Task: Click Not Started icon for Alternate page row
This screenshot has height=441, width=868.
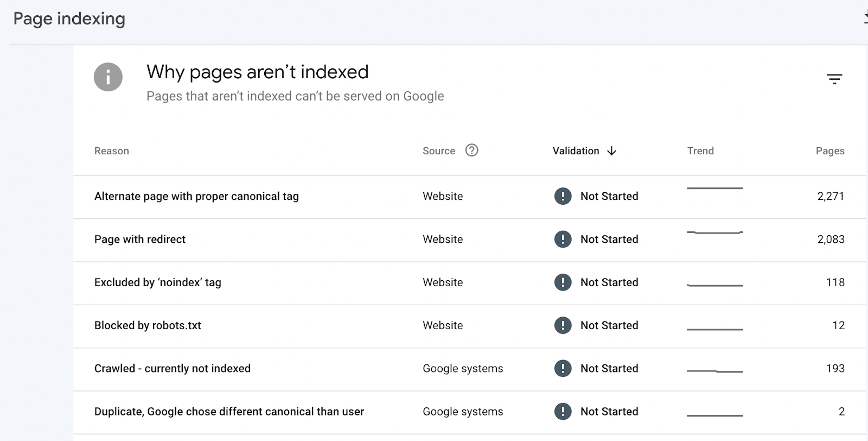Action: click(563, 196)
